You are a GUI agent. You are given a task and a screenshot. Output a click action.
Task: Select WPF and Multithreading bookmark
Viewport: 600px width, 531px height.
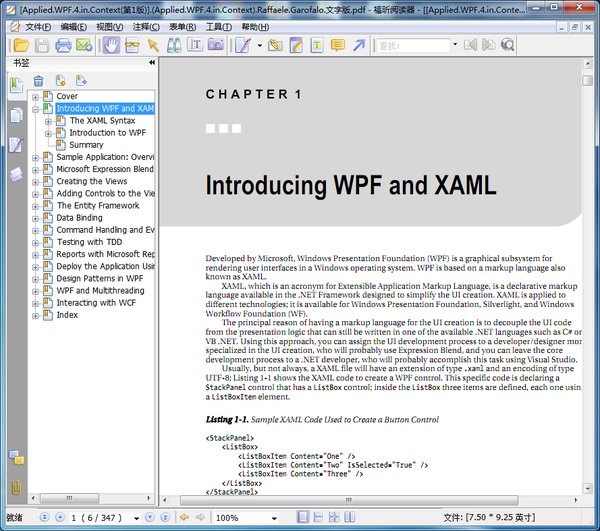pyautogui.click(x=101, y=291)
